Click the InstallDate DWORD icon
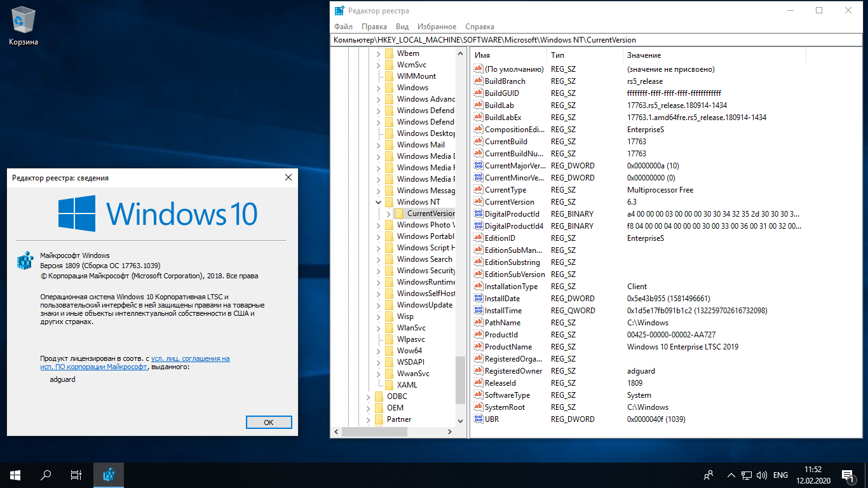 click(478, 299)
